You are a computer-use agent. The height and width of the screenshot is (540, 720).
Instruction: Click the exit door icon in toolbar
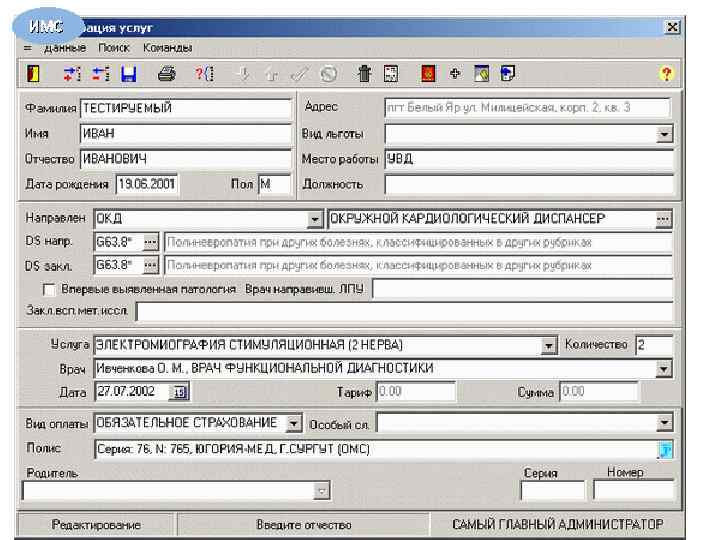click(x=34, y=73)
